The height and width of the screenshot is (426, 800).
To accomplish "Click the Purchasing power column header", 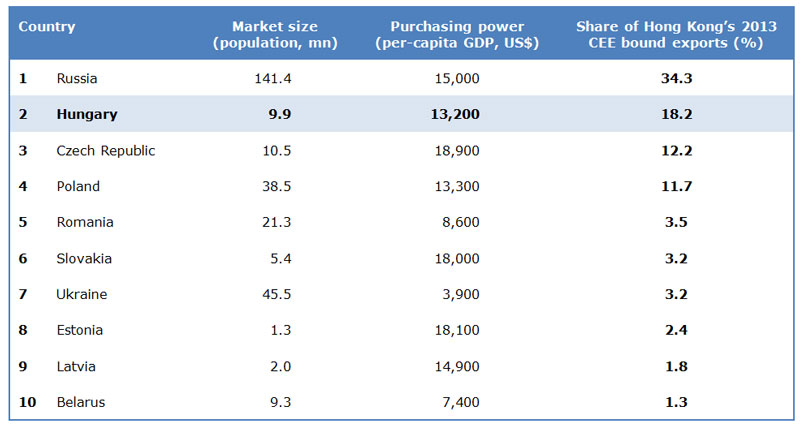I will (457, 34).
